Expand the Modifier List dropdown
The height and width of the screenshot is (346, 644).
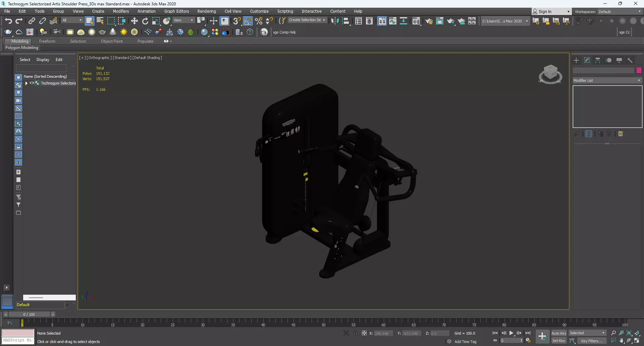[607, 80]
